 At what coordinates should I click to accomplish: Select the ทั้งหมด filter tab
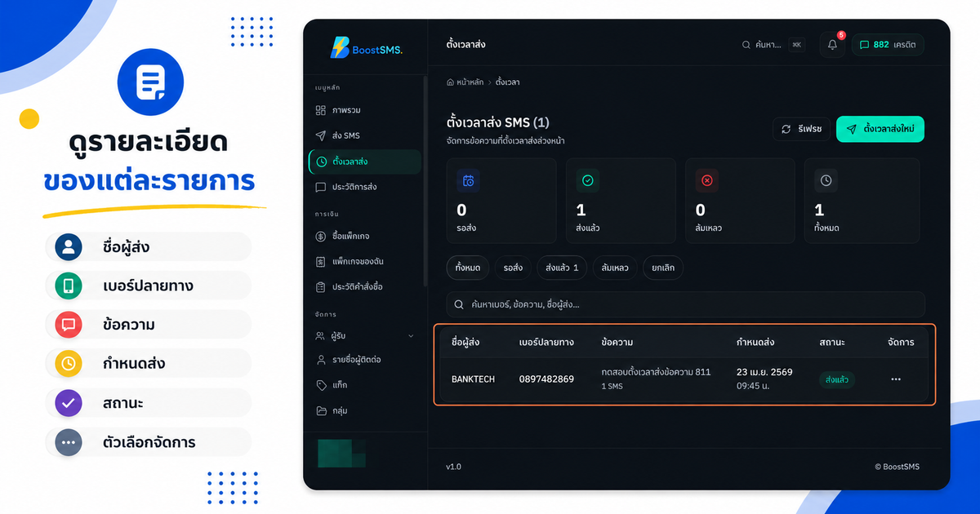click(468, 268)
